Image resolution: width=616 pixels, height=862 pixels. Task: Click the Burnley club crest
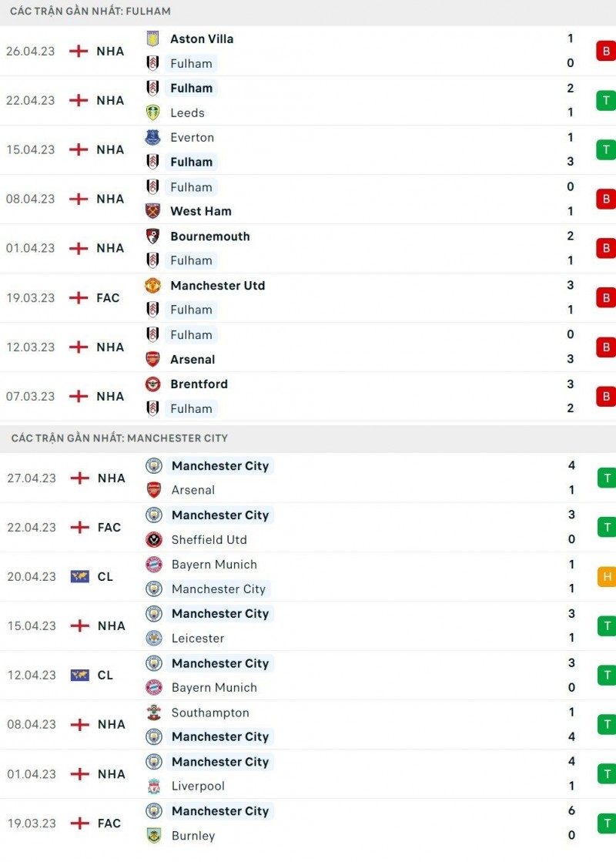click(154, 835)
